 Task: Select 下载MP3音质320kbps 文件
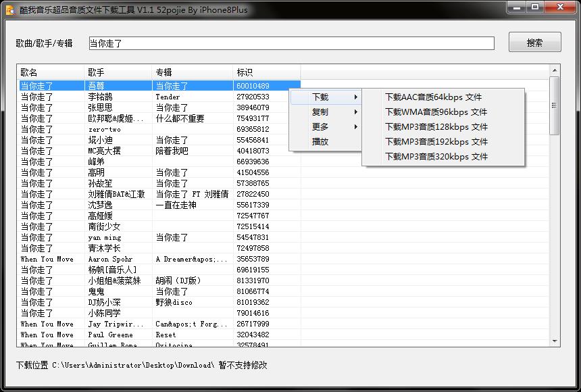point(443,157)
